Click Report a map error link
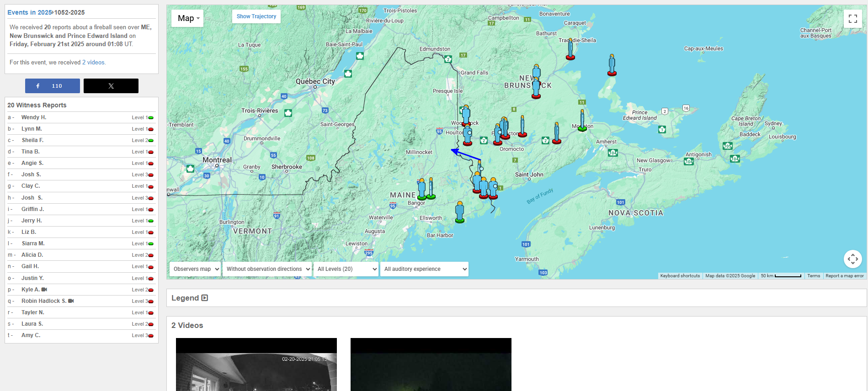 845,276
